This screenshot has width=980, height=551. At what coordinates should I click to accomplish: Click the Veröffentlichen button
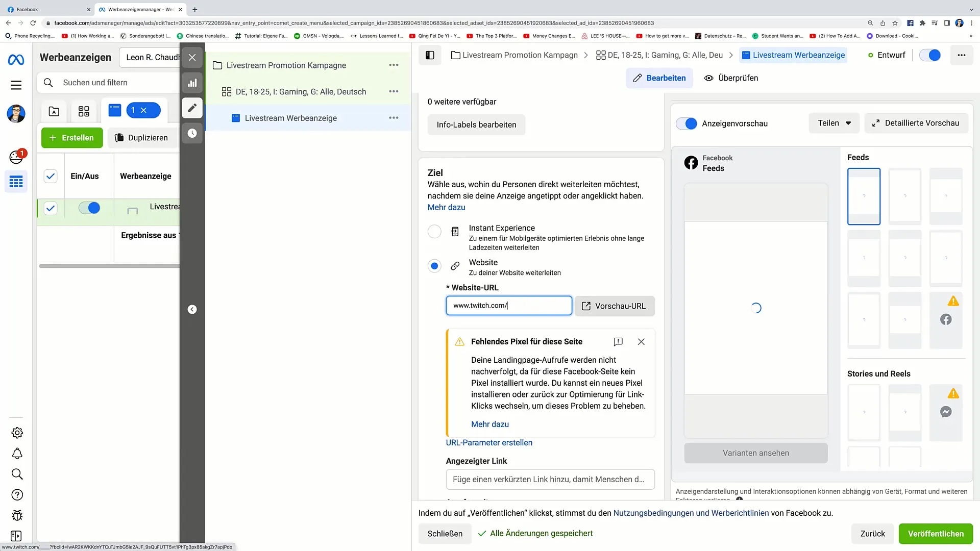936,534
